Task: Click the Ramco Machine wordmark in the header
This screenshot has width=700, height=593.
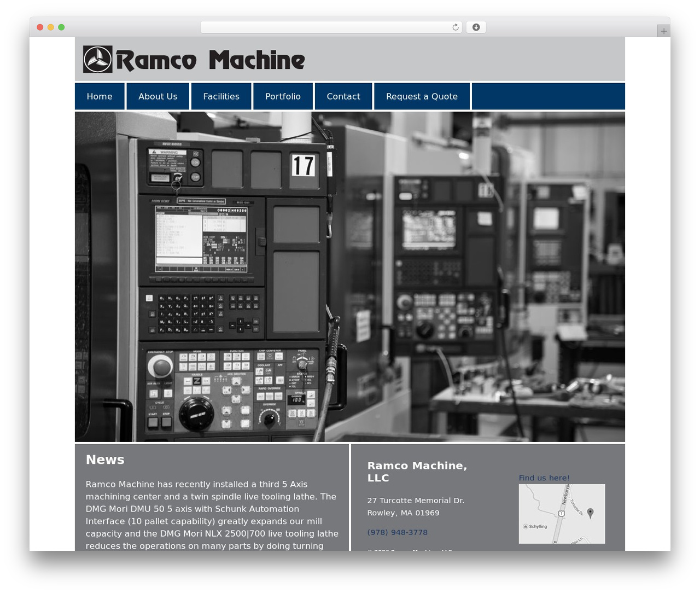Action: 211,60
